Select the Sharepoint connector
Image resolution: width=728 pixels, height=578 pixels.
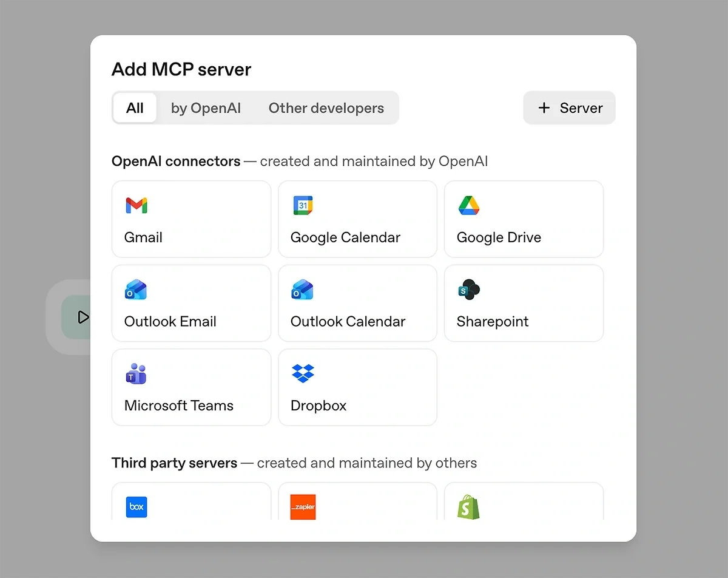click(x=523, y=302)
